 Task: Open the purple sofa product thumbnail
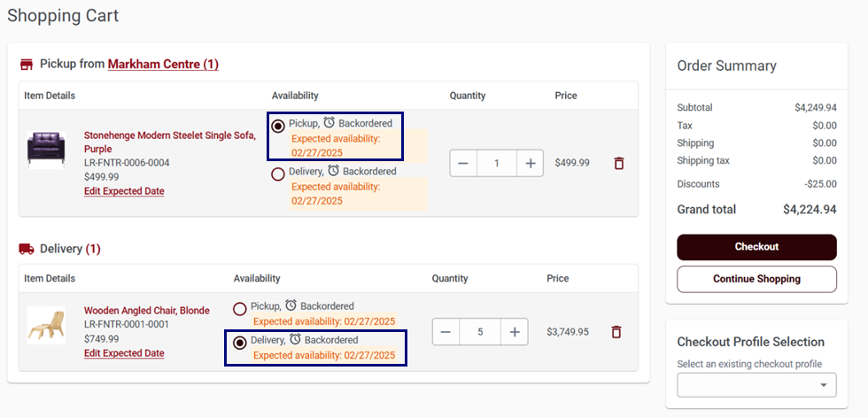(x=46, y=150)
